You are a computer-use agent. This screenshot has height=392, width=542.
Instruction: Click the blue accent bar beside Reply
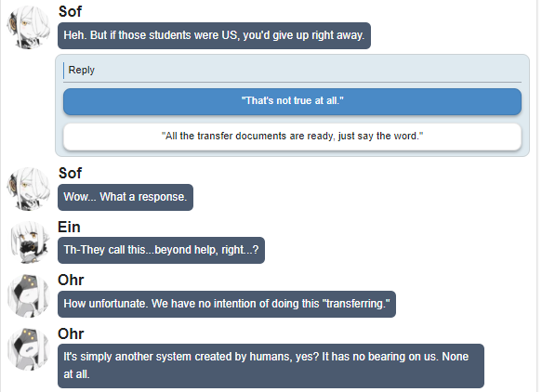click(63, 71)
